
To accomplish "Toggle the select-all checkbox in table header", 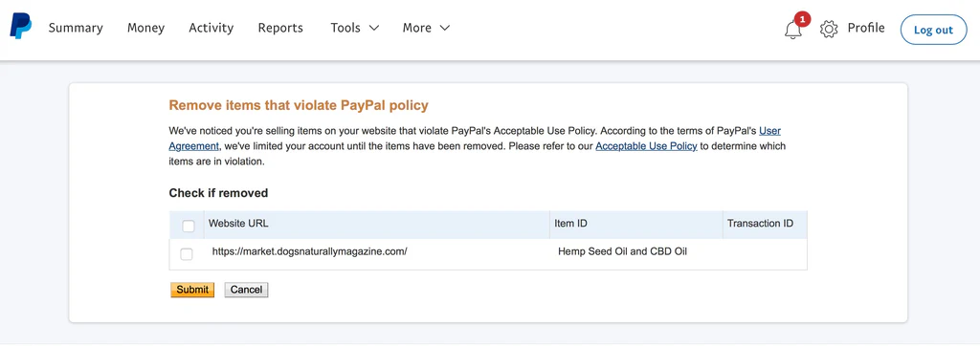I will [x=189, y=227].
